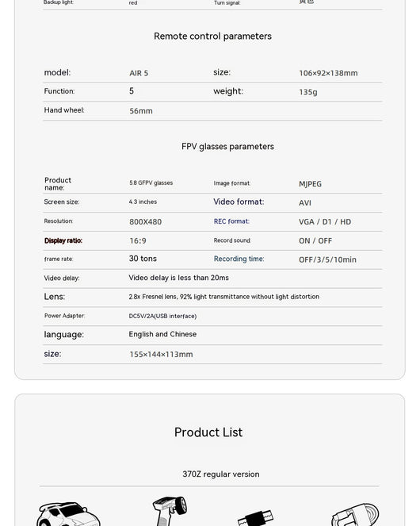Click the Remote control parameters heading

click(212, 36)
